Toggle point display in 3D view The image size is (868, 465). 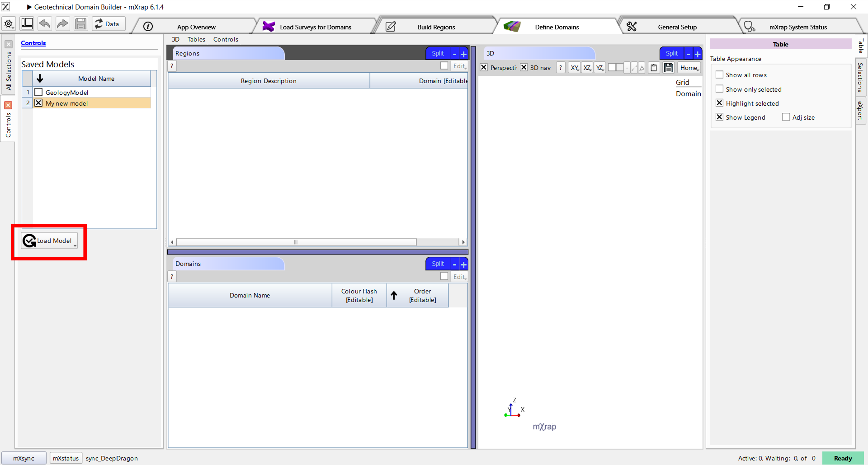point(627,68)
